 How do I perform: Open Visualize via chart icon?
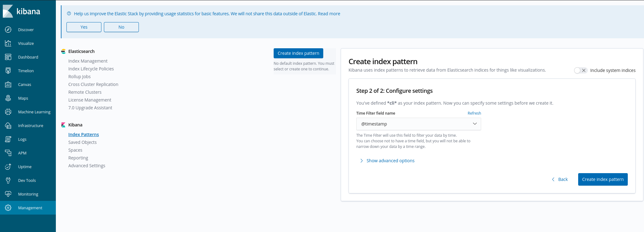[x=8, y=43]
